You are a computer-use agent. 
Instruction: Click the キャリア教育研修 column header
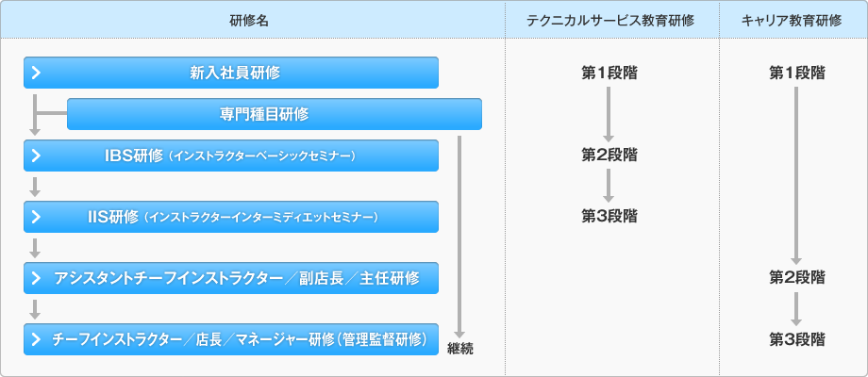coord(791,21)
